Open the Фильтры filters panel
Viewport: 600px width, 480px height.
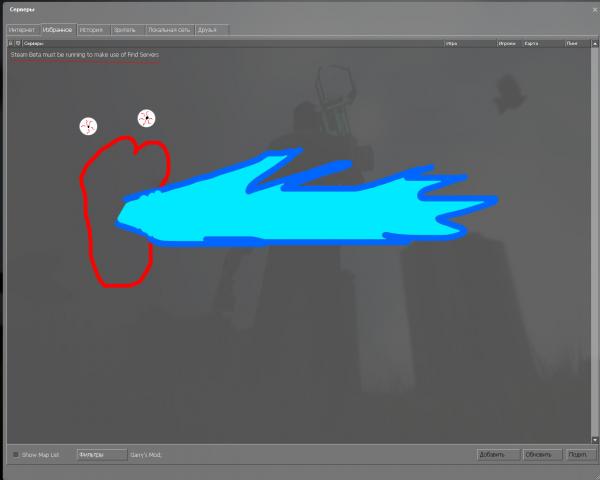click(100, 455)
